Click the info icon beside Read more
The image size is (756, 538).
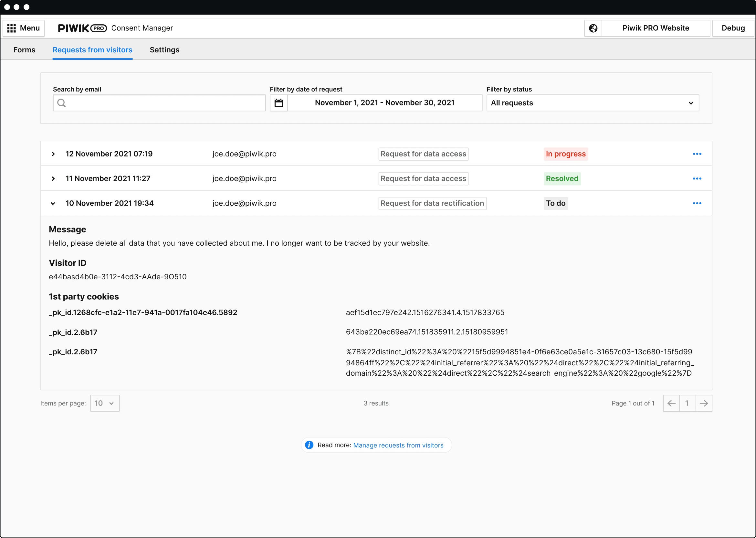[309, 445]
